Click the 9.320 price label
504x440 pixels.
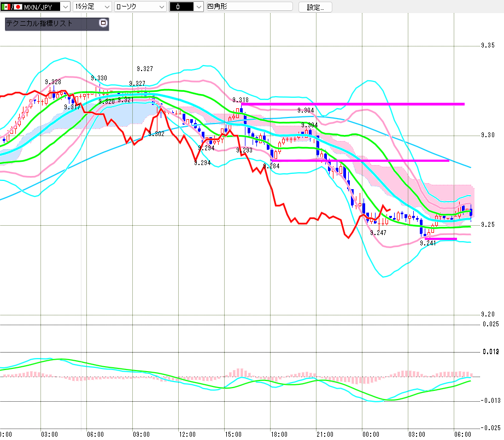107,102
